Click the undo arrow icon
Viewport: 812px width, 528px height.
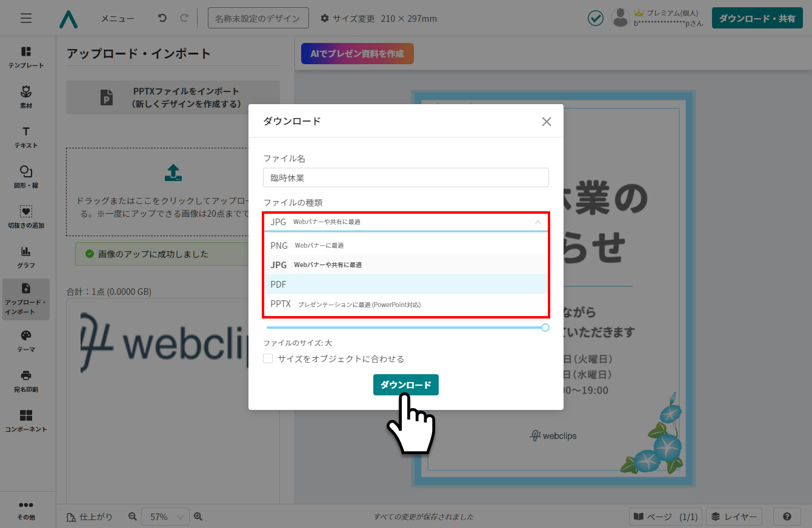162,18
